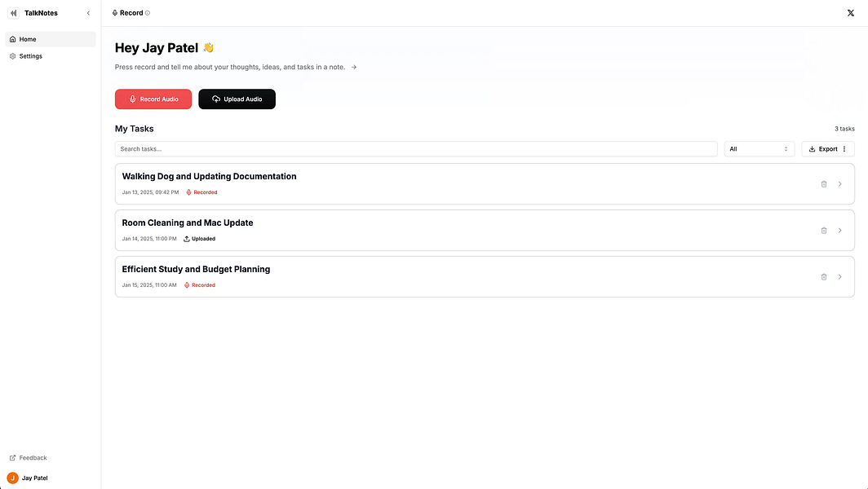This screenshot has width=868, height=489.
Task: Click the 3 tasks counter text
Action: tap(845, 129)
